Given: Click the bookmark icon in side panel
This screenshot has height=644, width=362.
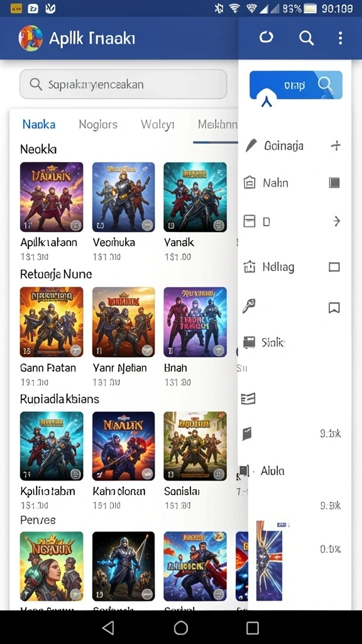Looking at the screenshot, I should [334, 308].
